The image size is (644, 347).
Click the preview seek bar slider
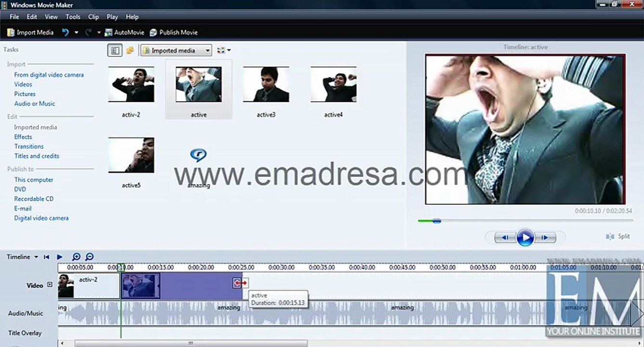[x=437, y=221]
